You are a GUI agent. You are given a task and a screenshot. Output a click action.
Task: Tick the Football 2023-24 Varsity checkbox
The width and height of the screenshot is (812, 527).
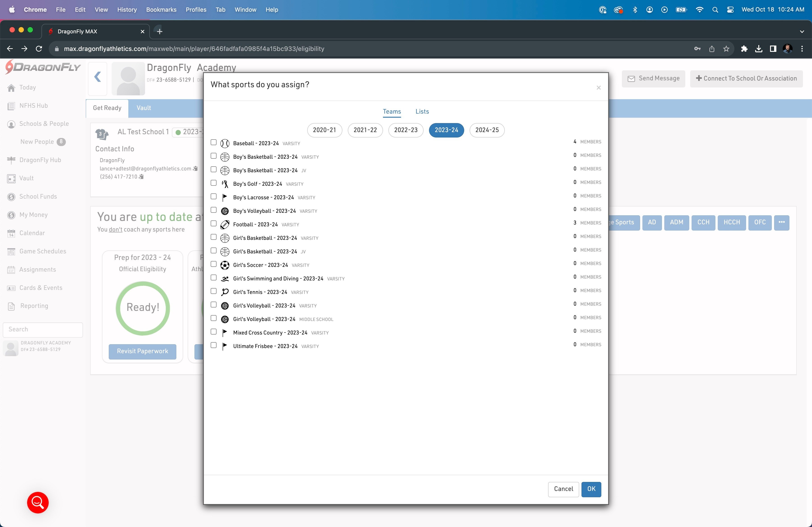pos(214,223)
